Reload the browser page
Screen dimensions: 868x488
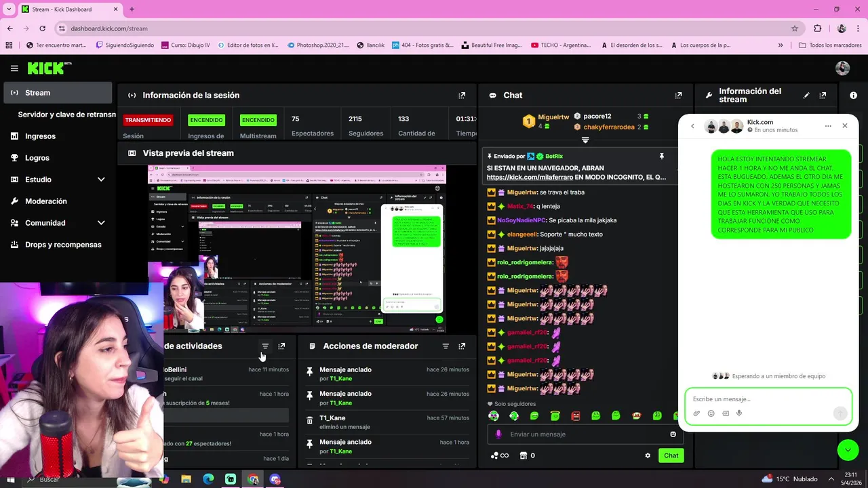[x=42, y=28]
